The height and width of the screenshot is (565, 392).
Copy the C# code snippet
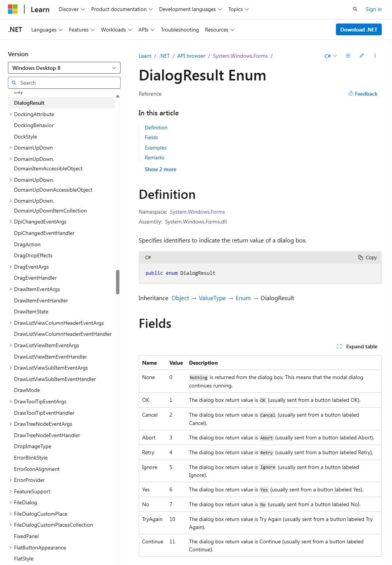pyautogui.click(x=367, y=257)
